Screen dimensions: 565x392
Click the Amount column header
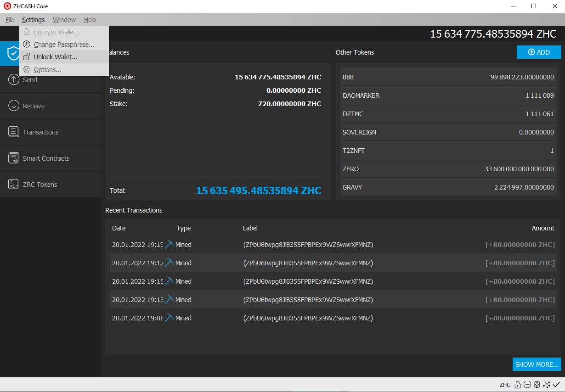coord(543,228)
